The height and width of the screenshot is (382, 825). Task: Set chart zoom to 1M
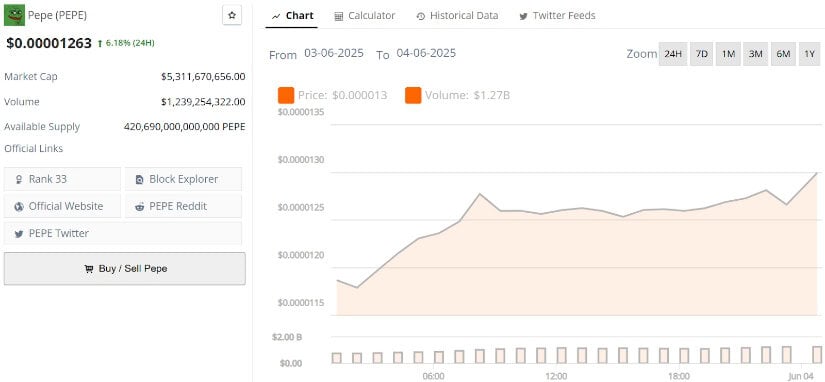point(728,54)
